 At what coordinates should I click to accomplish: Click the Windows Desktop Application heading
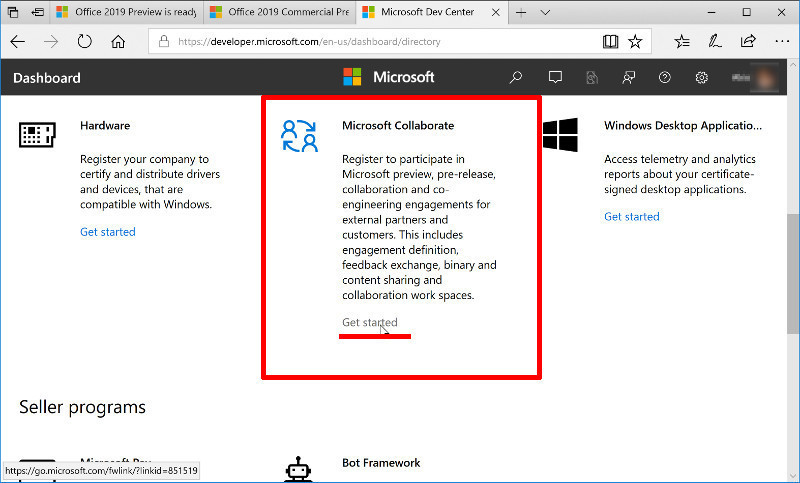[683, 125]
